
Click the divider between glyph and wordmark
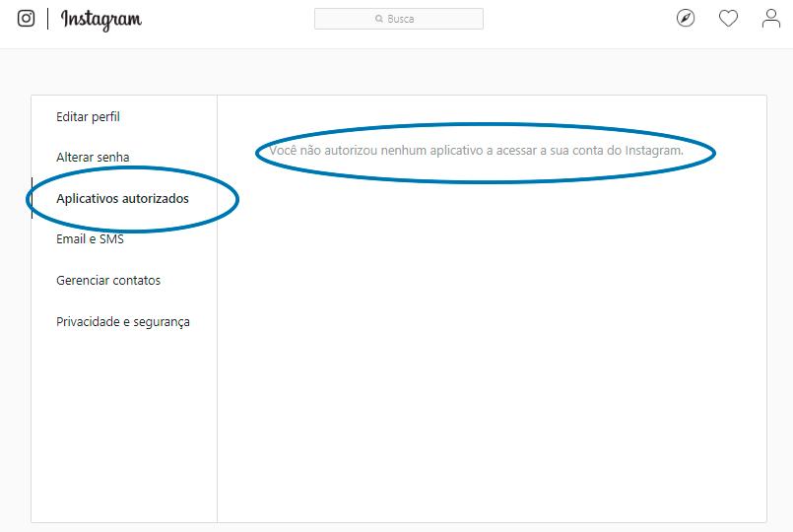pos(47,19)
